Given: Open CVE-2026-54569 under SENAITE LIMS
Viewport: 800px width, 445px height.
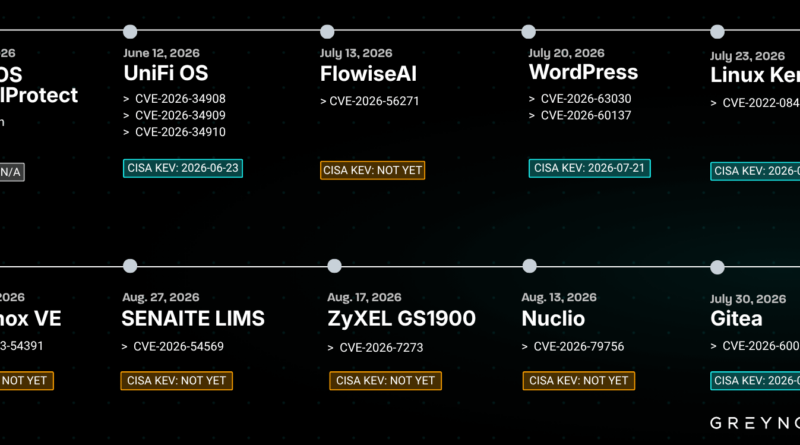Looking at the screenshot, I should click(179, 347).
